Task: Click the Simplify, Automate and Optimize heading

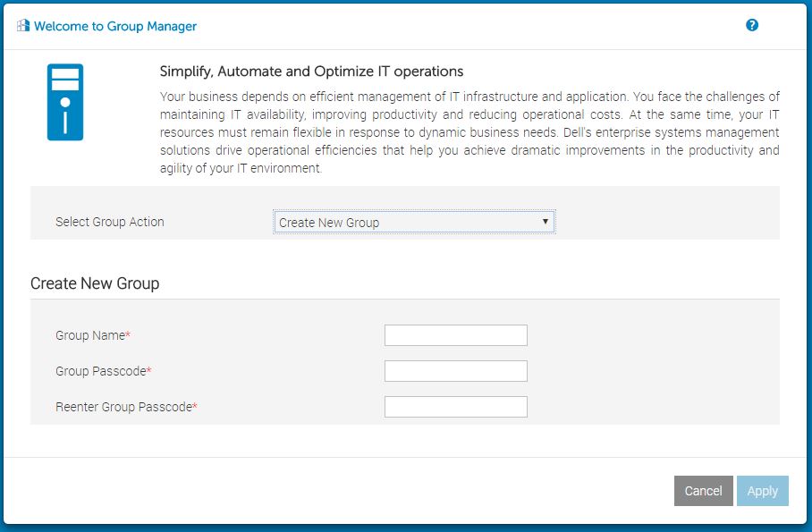Action: pyautogui.click(x=311, y=71)
